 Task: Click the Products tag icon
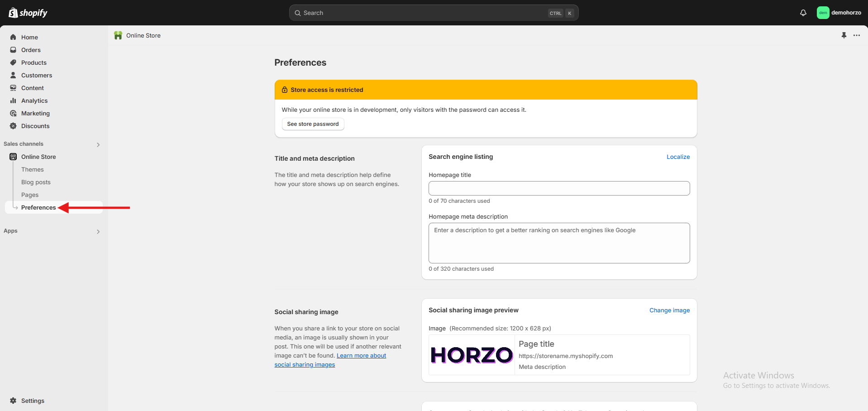pyautogui.click(x=13, y=62)
